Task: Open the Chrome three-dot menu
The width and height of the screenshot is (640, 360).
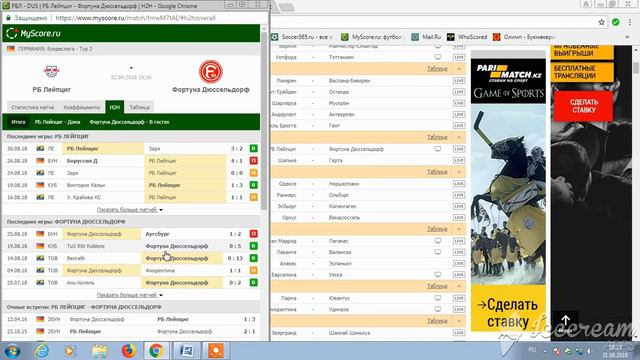Action: click(x=630, y=22)
